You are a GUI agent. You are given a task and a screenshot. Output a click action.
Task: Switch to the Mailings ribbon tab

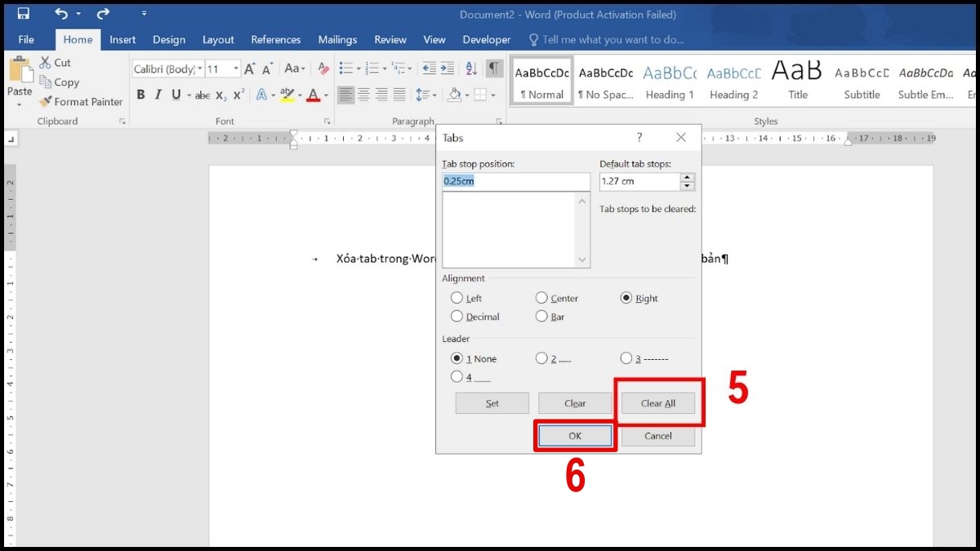(x=337, y=39)
